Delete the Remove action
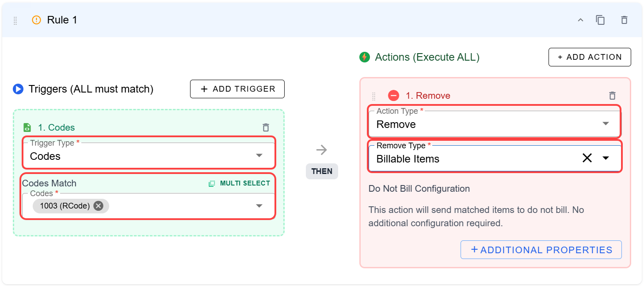 pos(612,96)
